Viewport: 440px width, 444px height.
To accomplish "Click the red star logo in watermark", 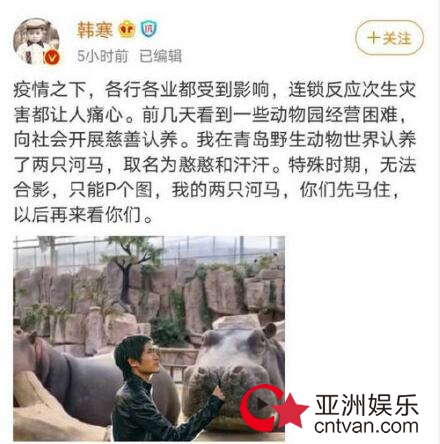I will click(x=290, y=411).
